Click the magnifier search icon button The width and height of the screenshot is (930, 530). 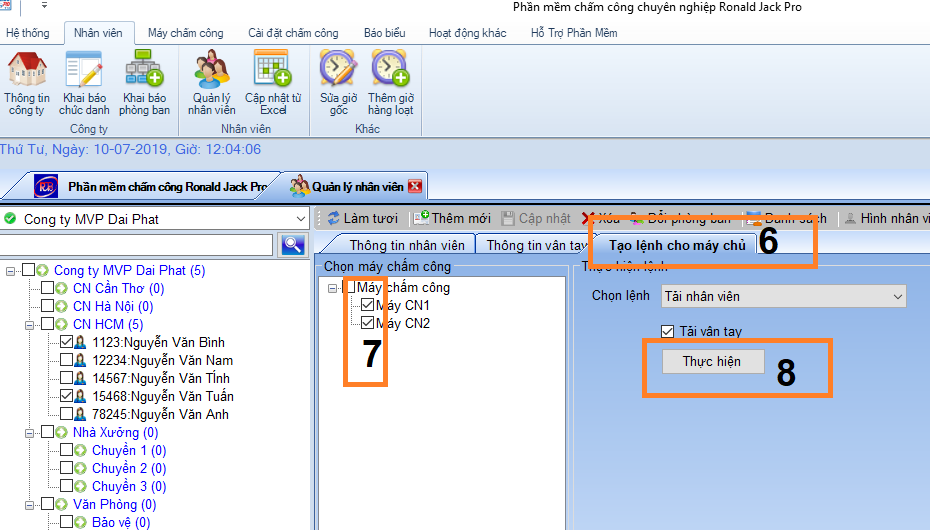click(293, 244)
